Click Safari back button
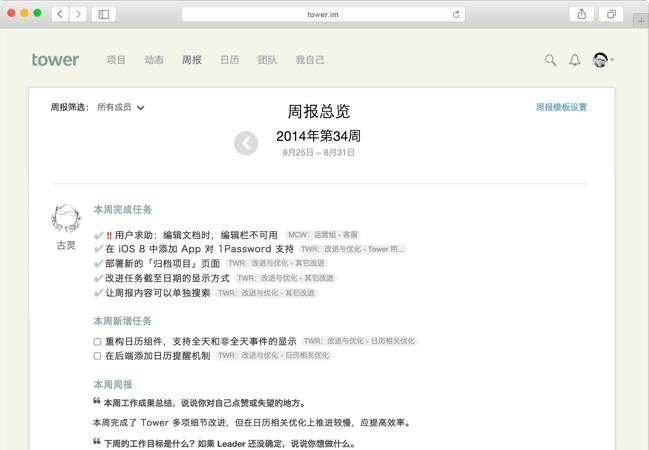Viewport: 649px width, 450px height. pyautogui.click(x=60, y=14)
